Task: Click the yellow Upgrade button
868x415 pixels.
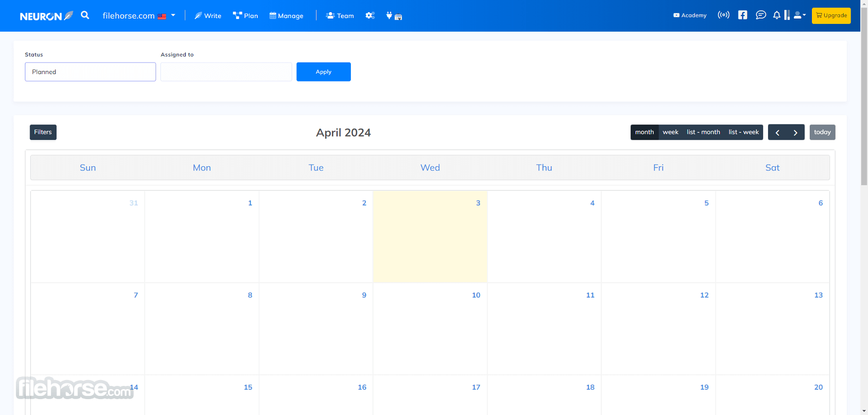Action: (831, 15)
